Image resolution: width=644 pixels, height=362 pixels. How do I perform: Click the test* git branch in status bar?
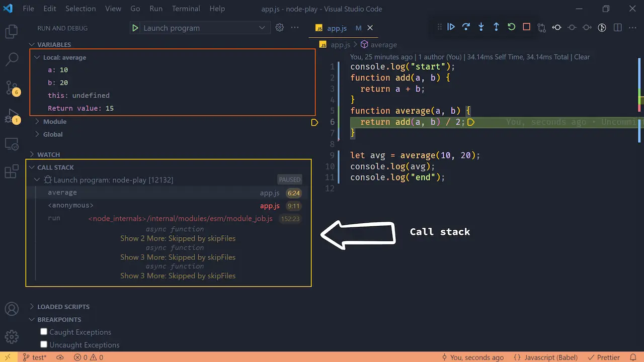point(35,357)
